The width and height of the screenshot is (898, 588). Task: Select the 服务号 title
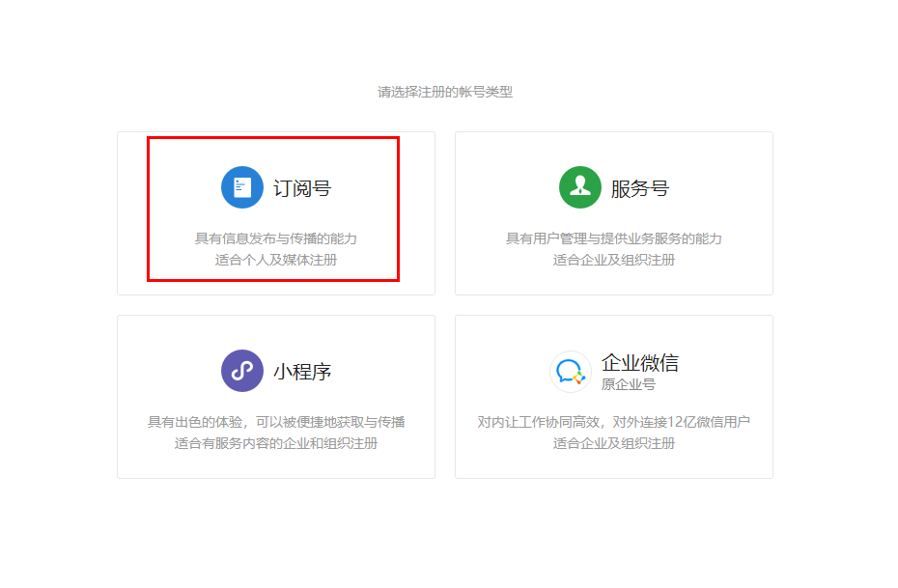click(x=640, y=188)
